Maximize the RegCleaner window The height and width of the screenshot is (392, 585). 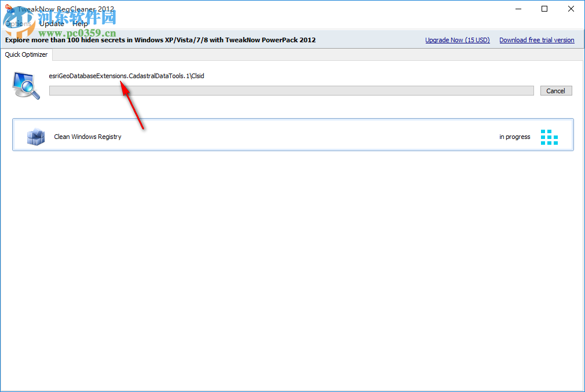point(544,9)
